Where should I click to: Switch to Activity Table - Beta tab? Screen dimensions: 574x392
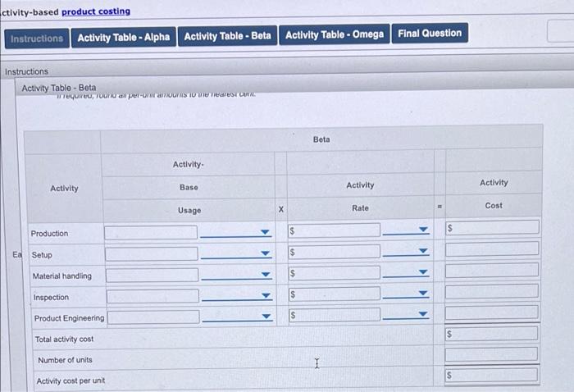227,36
